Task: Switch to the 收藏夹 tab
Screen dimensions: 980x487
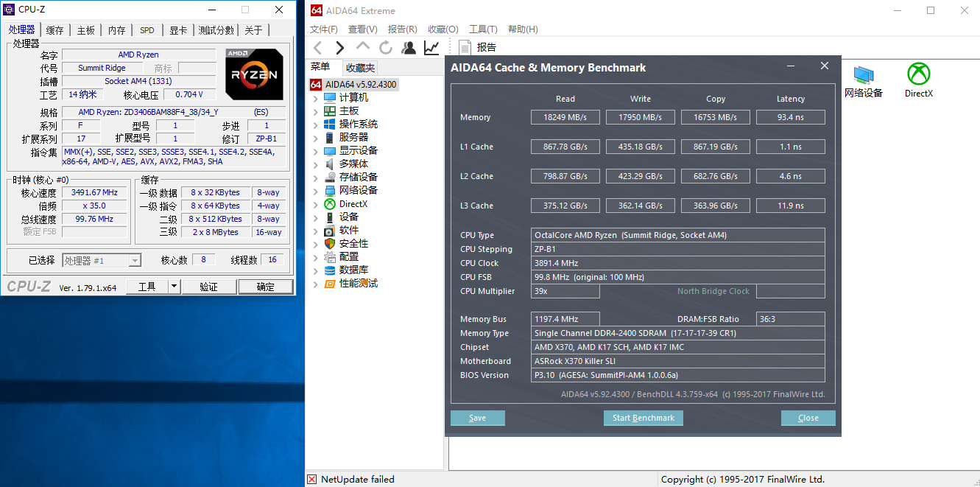Action: point(360,68)
